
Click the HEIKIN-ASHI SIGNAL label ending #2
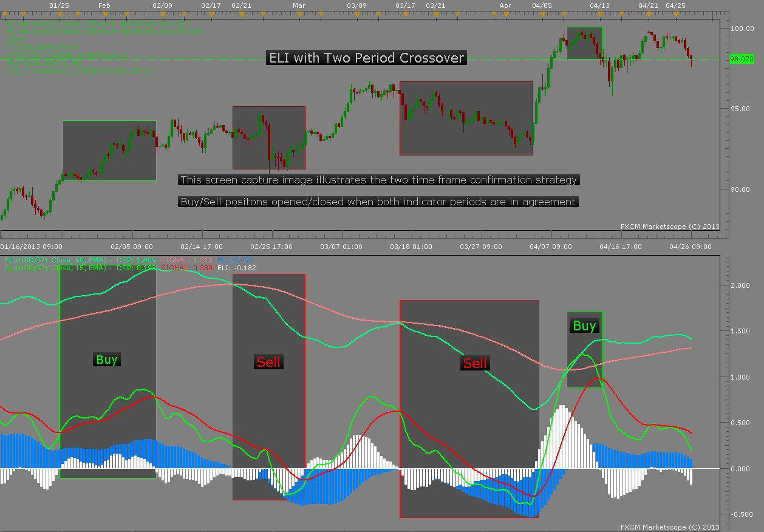104,32
